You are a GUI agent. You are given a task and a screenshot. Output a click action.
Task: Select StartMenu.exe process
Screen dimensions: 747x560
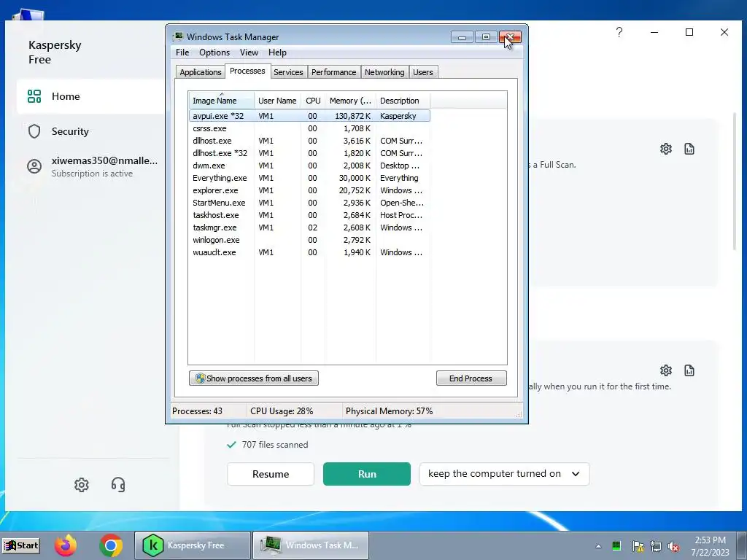[x=309, y=203]
